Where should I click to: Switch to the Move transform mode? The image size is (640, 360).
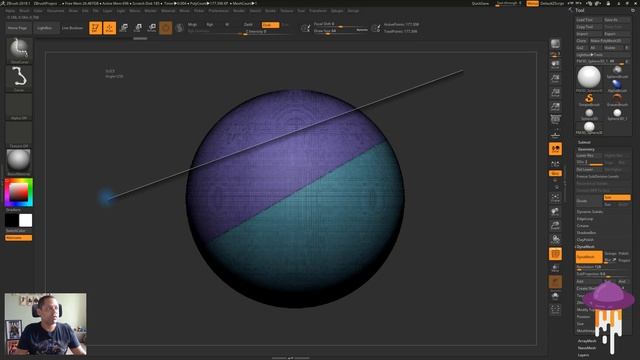[x=124, y=28]
